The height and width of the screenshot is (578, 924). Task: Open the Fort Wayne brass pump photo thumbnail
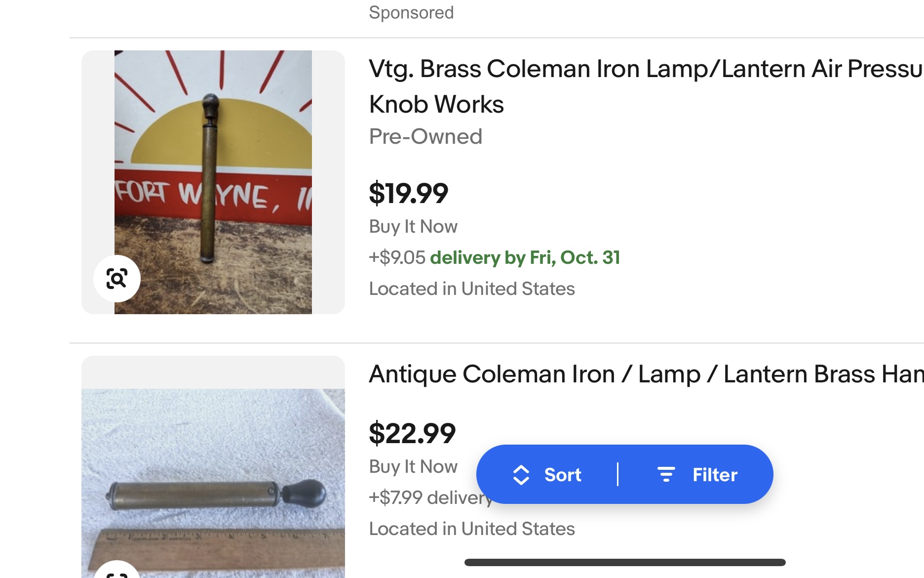213,182
